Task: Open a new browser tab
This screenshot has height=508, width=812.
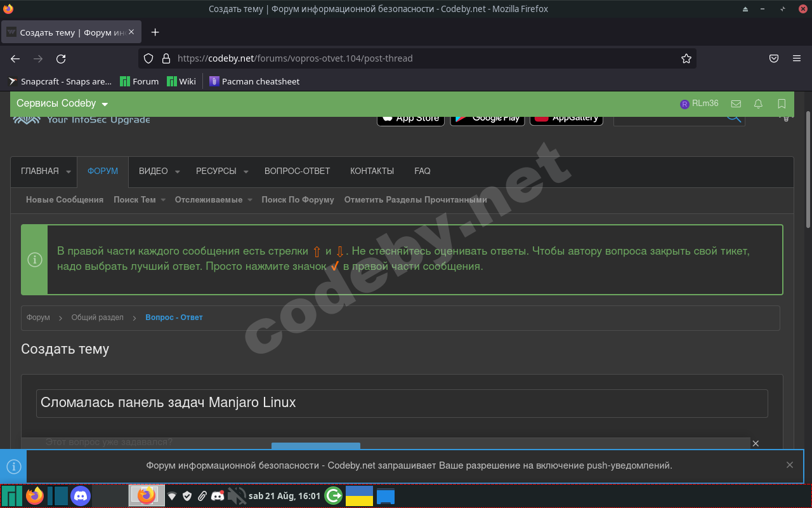Action: pos(155,32)
